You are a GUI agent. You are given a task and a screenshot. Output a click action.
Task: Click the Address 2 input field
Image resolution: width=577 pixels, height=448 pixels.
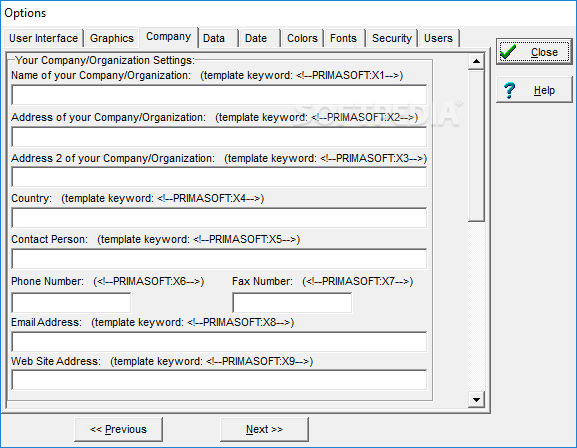[x=219, y=177]
